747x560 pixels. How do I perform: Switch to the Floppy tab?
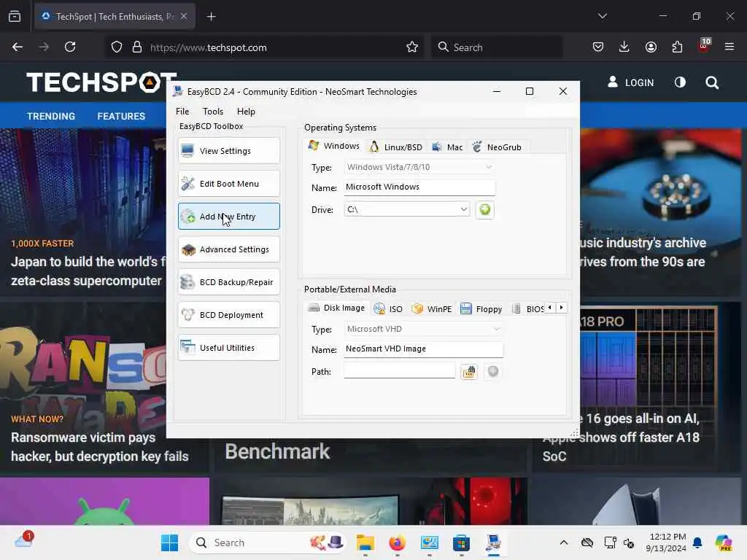(x=481, y=309)
